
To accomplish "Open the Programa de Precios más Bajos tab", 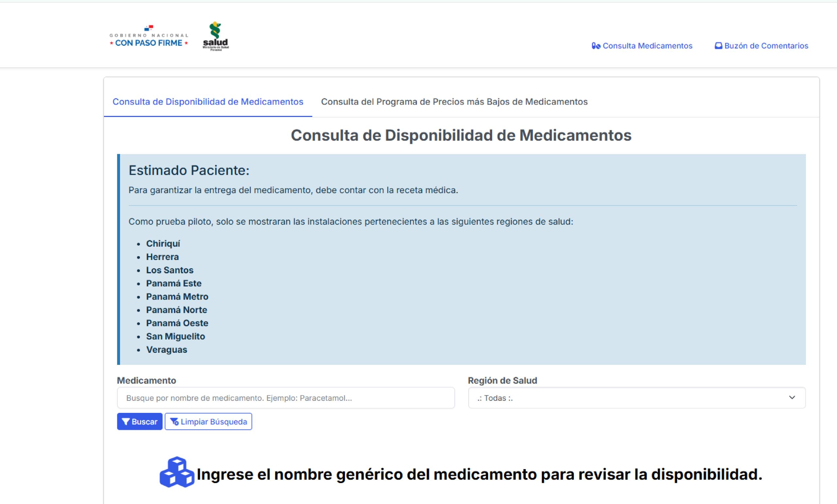I will (454, 102).
